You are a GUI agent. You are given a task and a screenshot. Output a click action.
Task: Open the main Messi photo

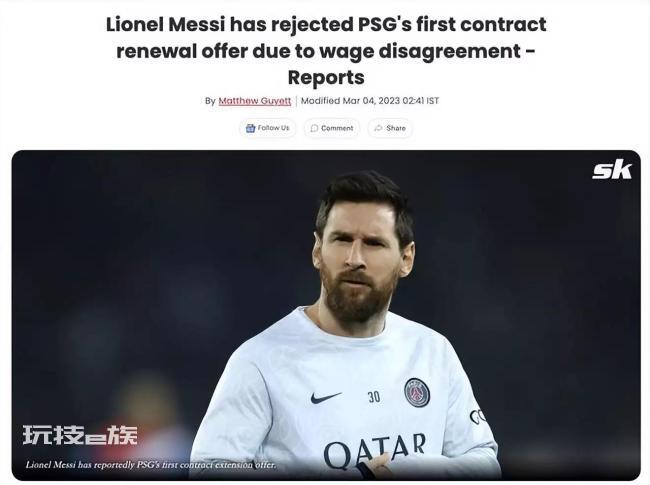pos(326,315)
